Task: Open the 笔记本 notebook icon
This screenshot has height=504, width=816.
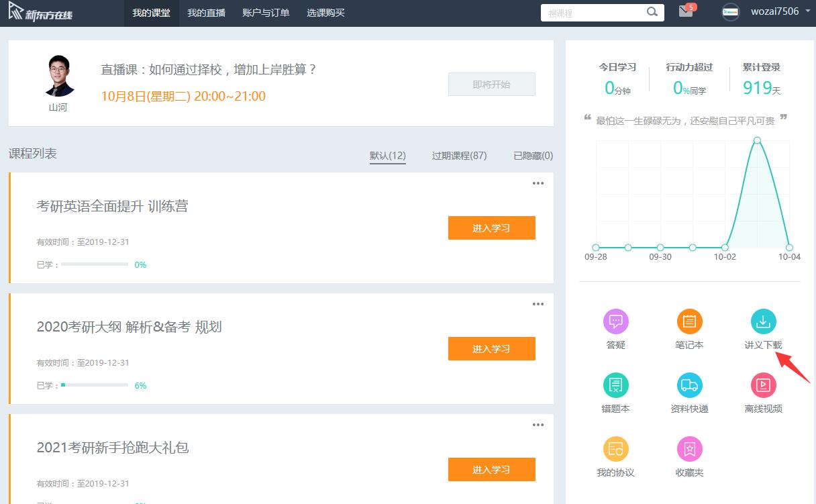Action: [x=689, y=321]
